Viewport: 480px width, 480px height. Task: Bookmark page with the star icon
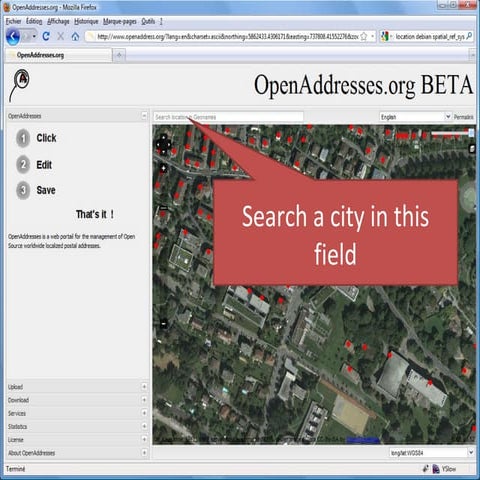click(364, 36)
